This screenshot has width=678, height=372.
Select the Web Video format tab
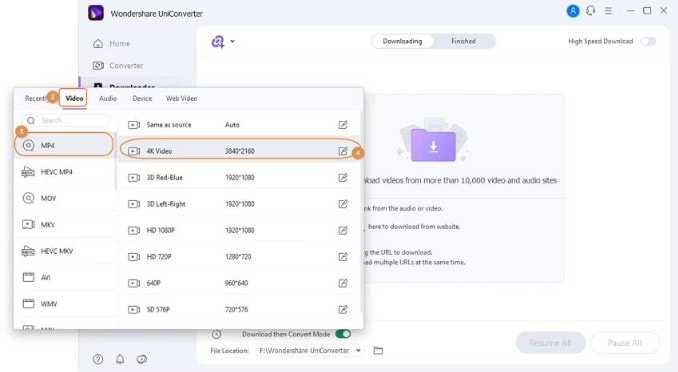pyautogui.click(x=182, y=98)
